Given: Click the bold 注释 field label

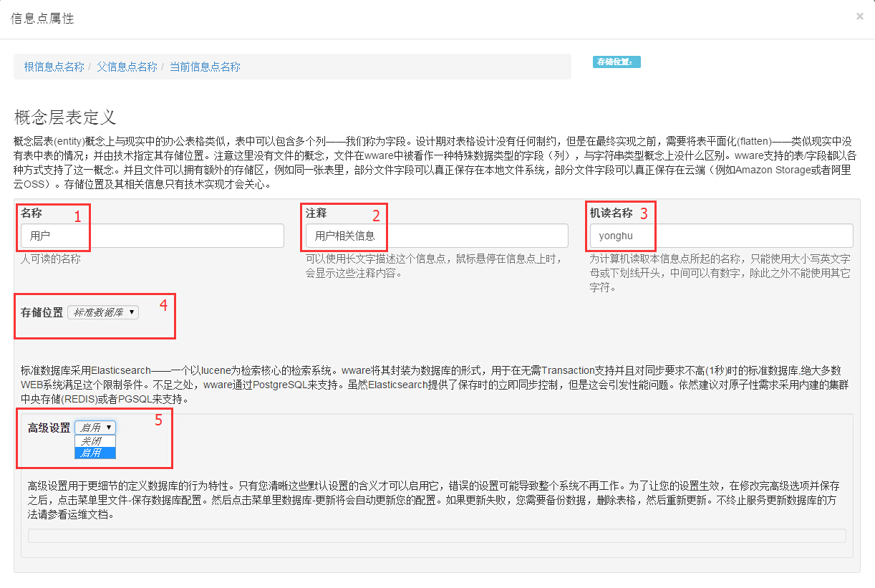Looking at the screenshot, I should coord(316,213).
